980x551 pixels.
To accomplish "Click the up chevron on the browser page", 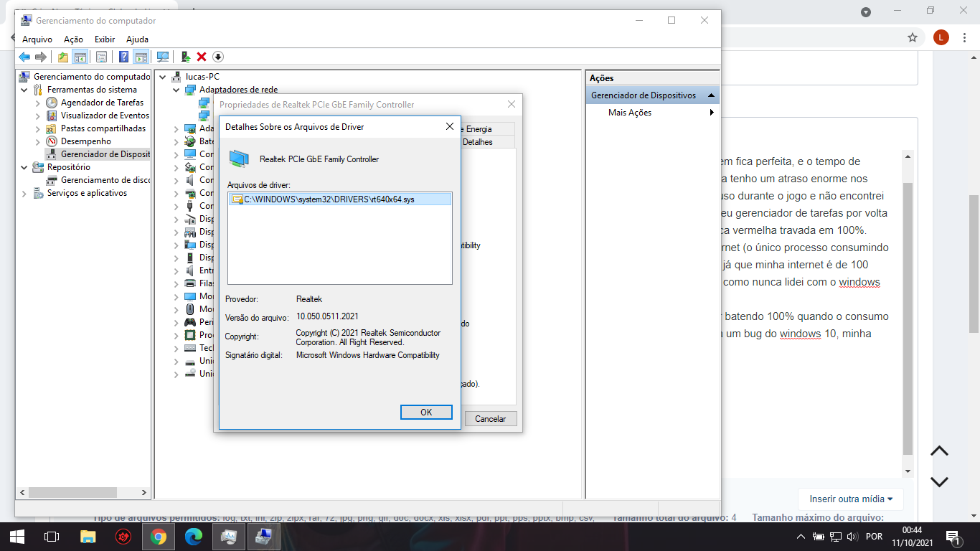I will (x=939, y=451).
